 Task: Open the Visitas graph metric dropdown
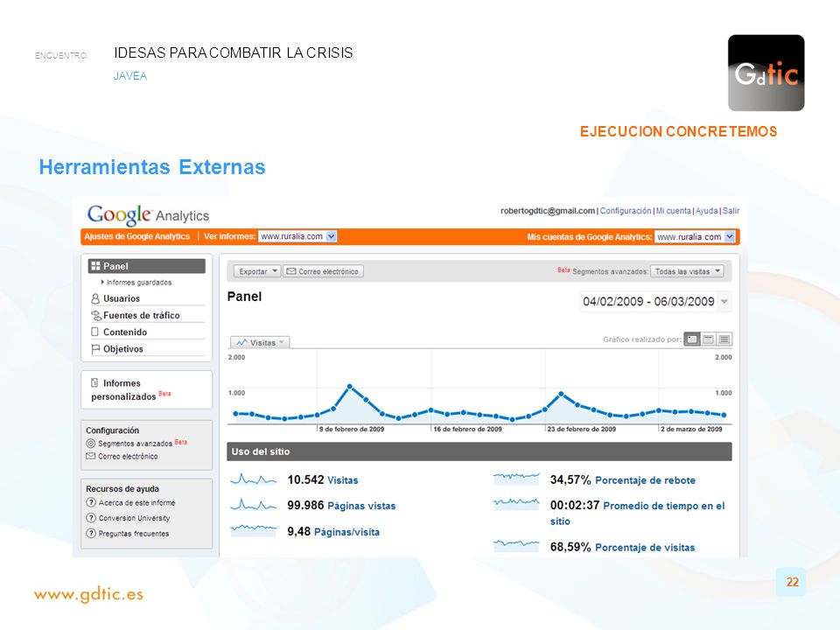coord(261,342)
